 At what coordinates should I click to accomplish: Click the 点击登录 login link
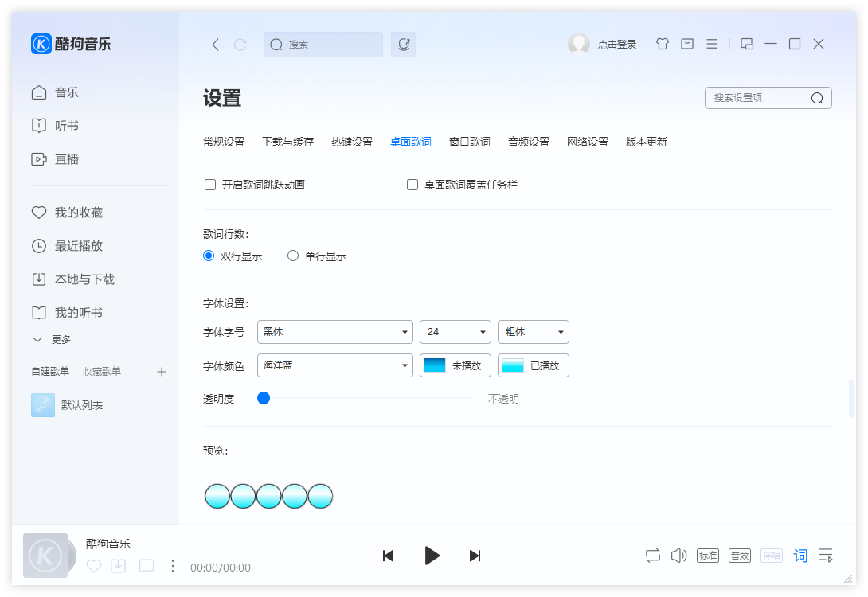(620, 44)
